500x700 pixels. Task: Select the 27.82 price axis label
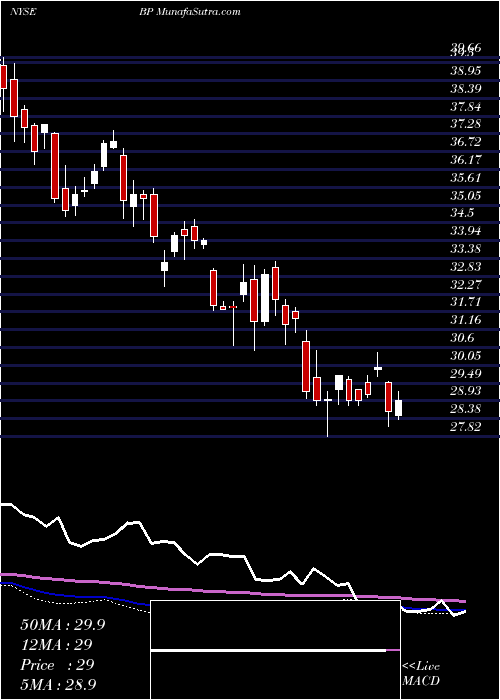coord(465,427)
